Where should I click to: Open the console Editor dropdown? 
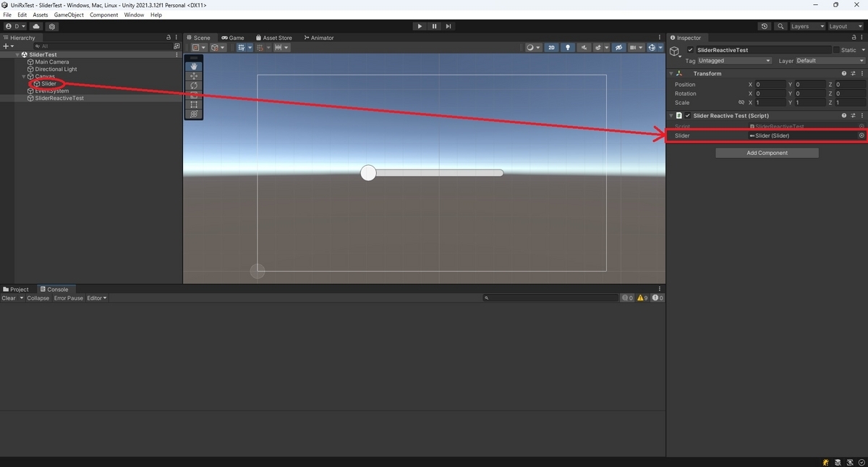pyautogui.click(x=96, y=298)
